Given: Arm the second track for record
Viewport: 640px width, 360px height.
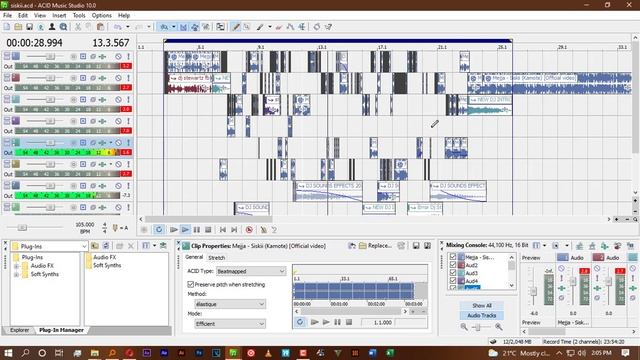Looking at the screenshot, I should 73,78.
